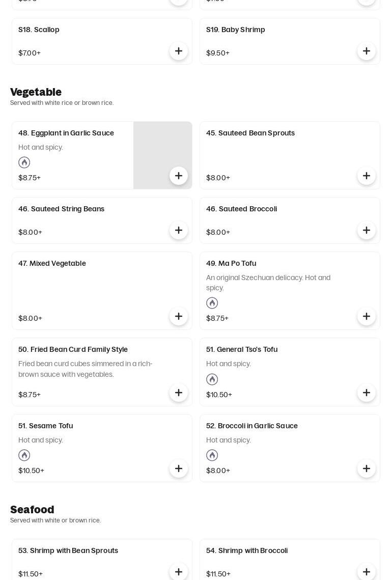Add Shrimp with Bean Sprouts via plus icon
The width and height of the screenshot is (392, 580).
click(179, 572)
